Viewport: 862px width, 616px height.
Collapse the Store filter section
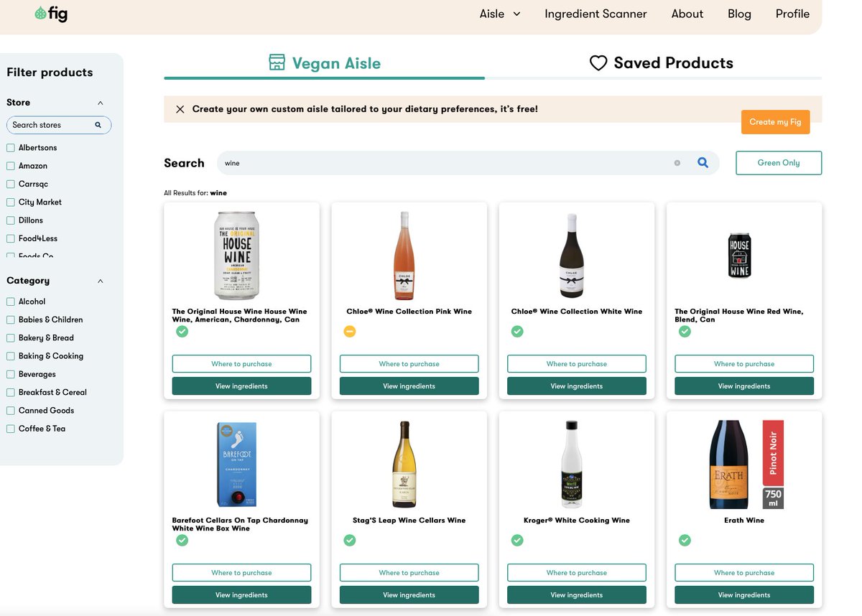[x=101, y=103]
